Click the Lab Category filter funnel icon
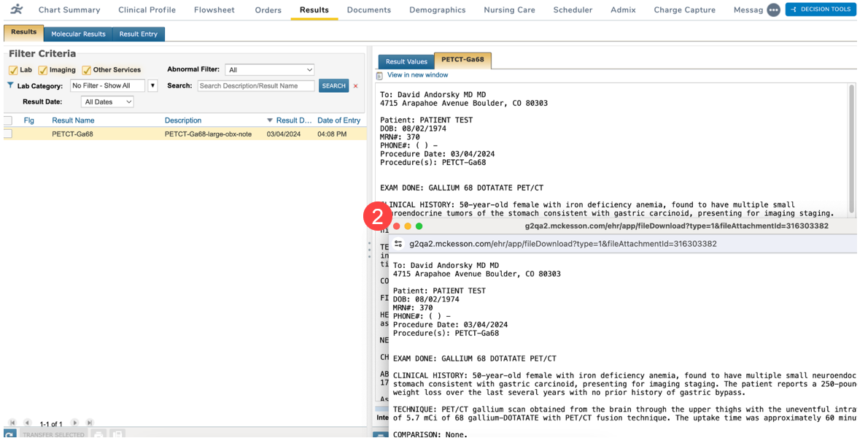The width and height of the screenshot is (868, 438). point(10,85)
